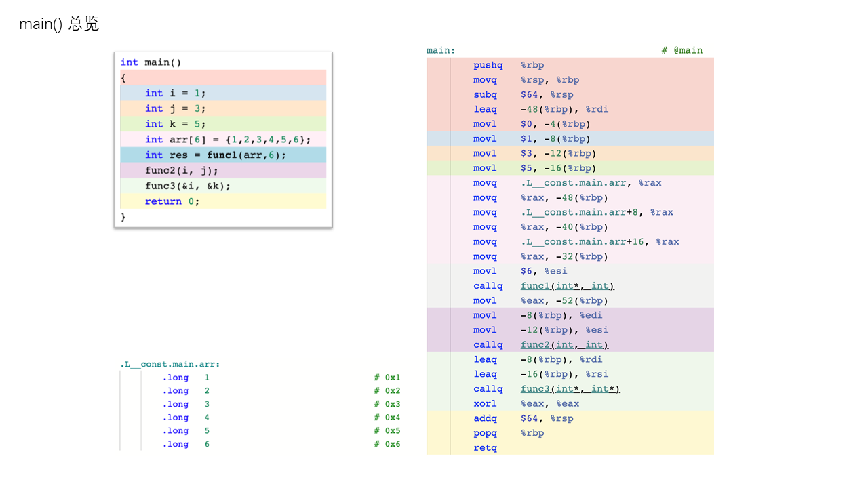Click the "int main()" function signature
The height and width of the screenshot is (488, 868).
pos(151,62)
